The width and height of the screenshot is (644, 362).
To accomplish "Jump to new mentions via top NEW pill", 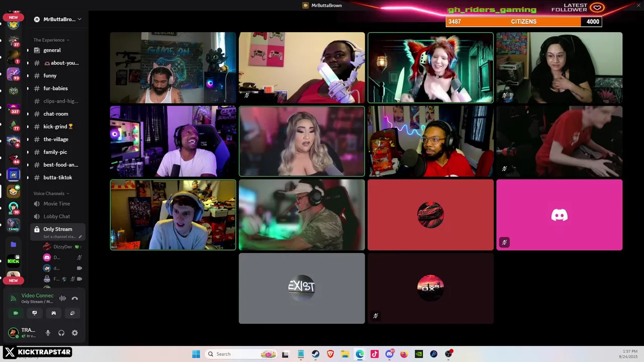I will (x=13, y=18).
